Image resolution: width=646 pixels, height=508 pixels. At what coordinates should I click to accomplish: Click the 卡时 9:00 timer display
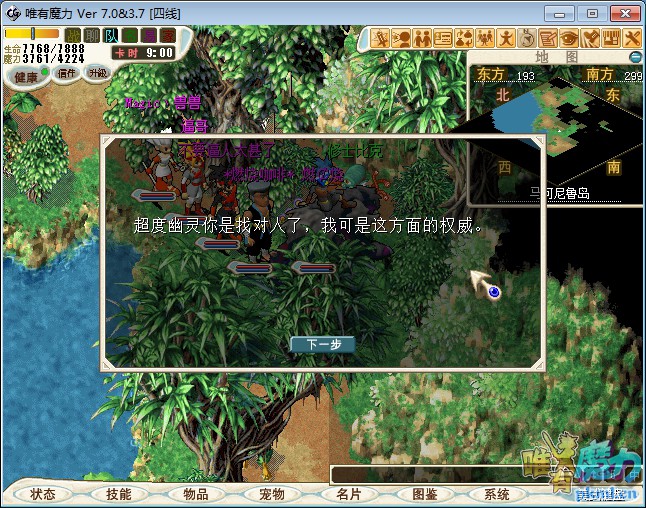144,53
